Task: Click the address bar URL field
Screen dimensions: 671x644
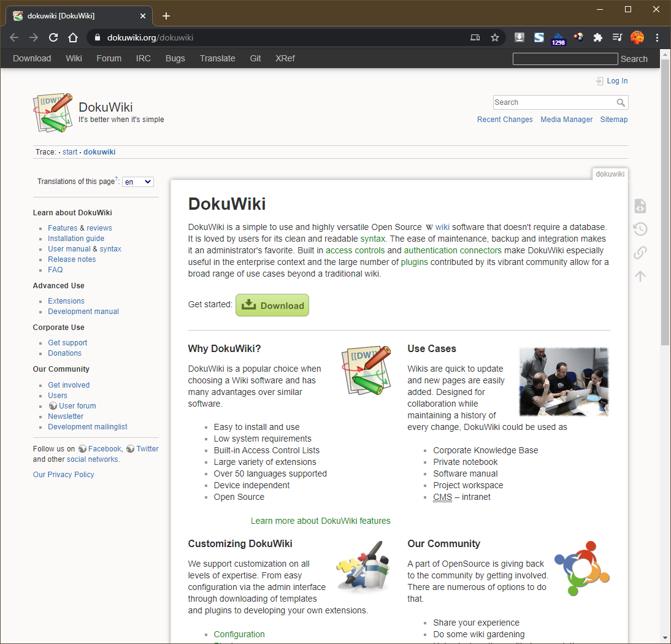Action: tap(282, 37)
